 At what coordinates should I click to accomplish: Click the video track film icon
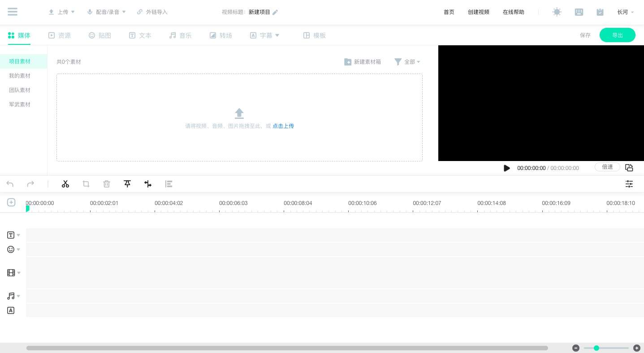11,273
